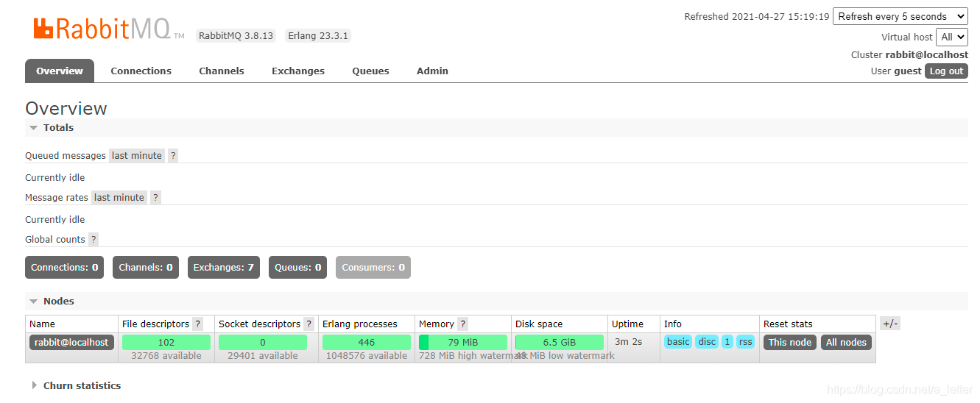Expand Churn statistics section
The image size is (980, 403).
click(x=81, y=385)
